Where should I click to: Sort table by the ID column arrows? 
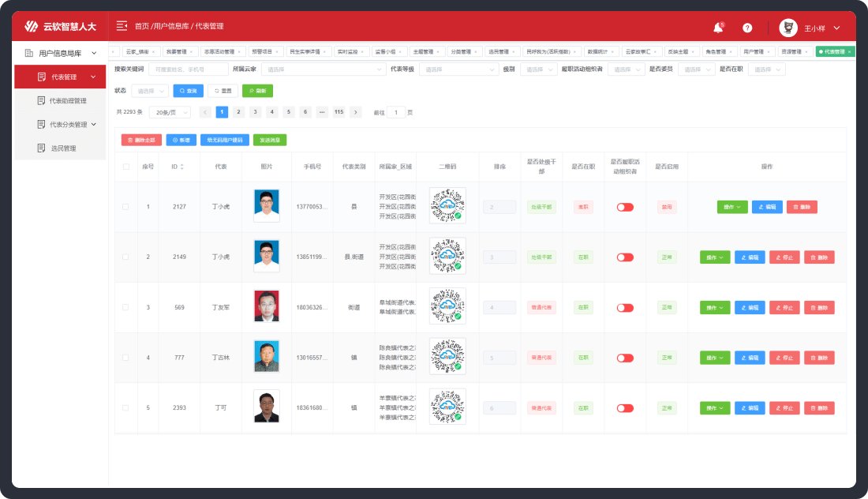click(182, 167)
